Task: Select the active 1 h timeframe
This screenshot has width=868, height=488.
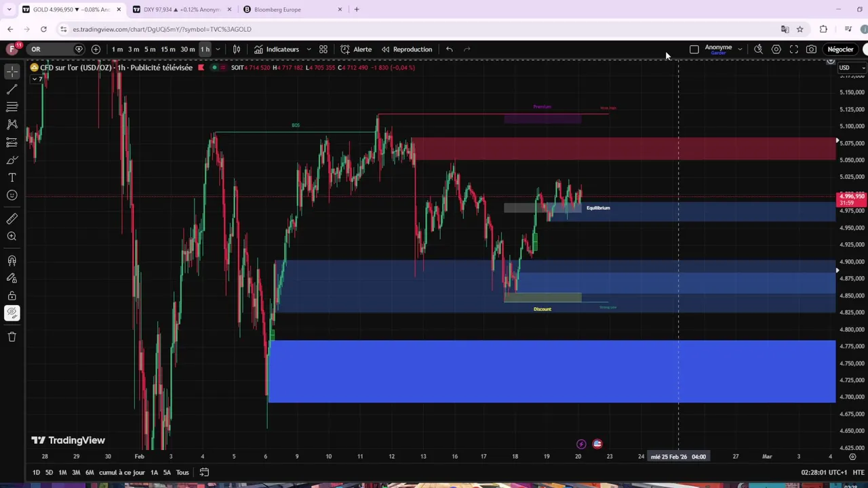Action: coord(204,49)
